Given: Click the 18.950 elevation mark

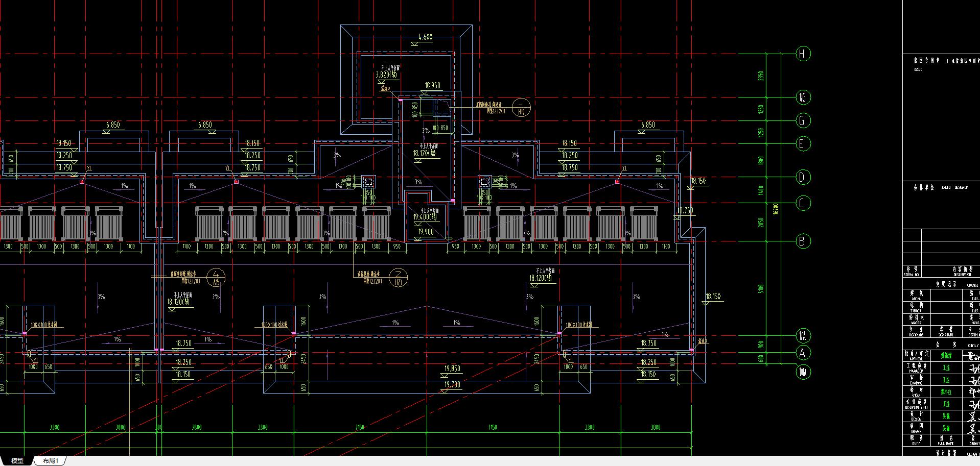Looking at the screenshot, I should [433, 85].
